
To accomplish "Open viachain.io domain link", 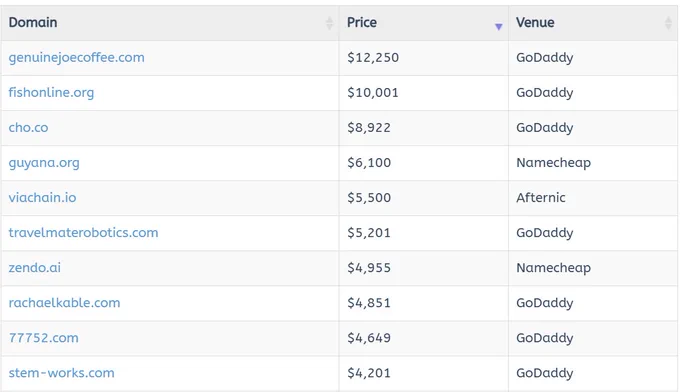I will [42, 198].
